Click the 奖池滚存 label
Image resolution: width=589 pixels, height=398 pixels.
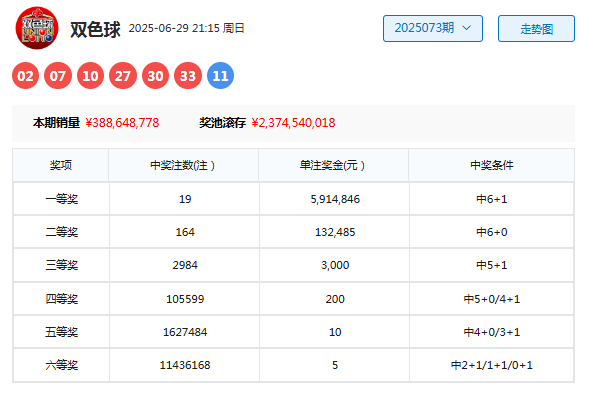click(222, 123)
